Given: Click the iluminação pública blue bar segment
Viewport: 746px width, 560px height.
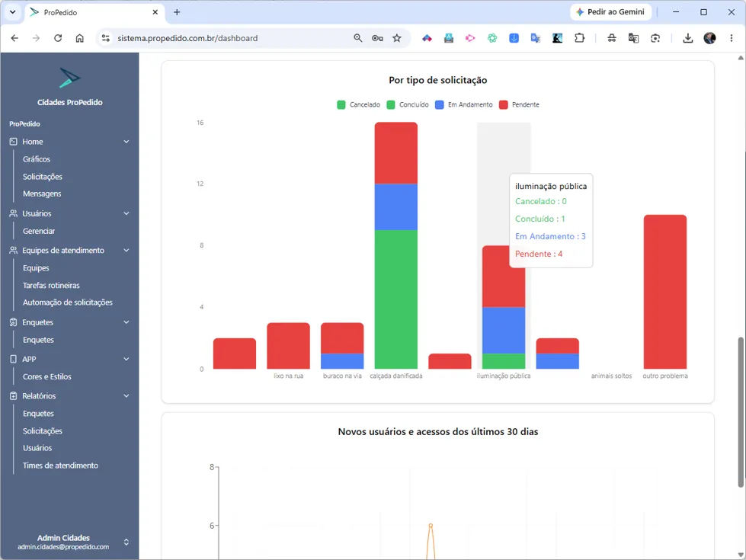Looking at the screenshot, I should [504, 330].
